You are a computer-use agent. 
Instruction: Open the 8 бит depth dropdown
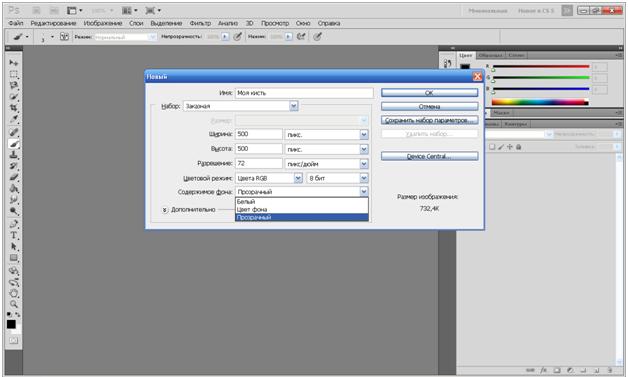(364, 178)
